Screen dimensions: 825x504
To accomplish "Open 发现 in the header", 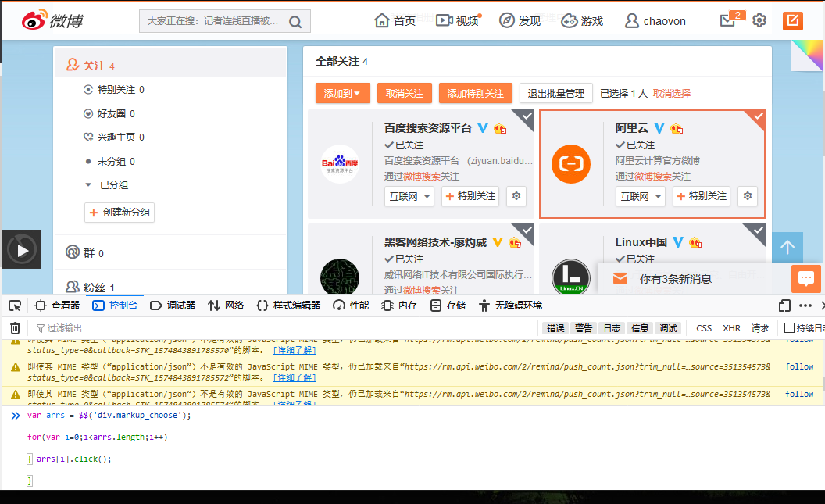I will 520,20.
